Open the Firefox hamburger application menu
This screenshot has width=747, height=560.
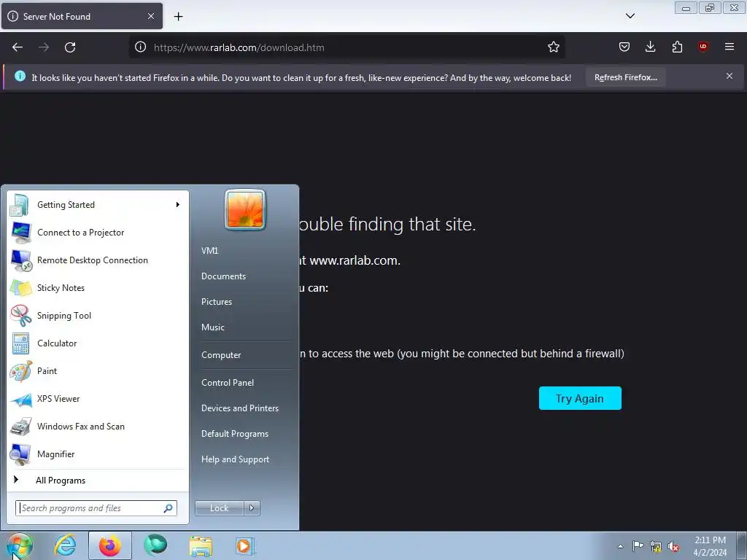[x=729, y=47]
